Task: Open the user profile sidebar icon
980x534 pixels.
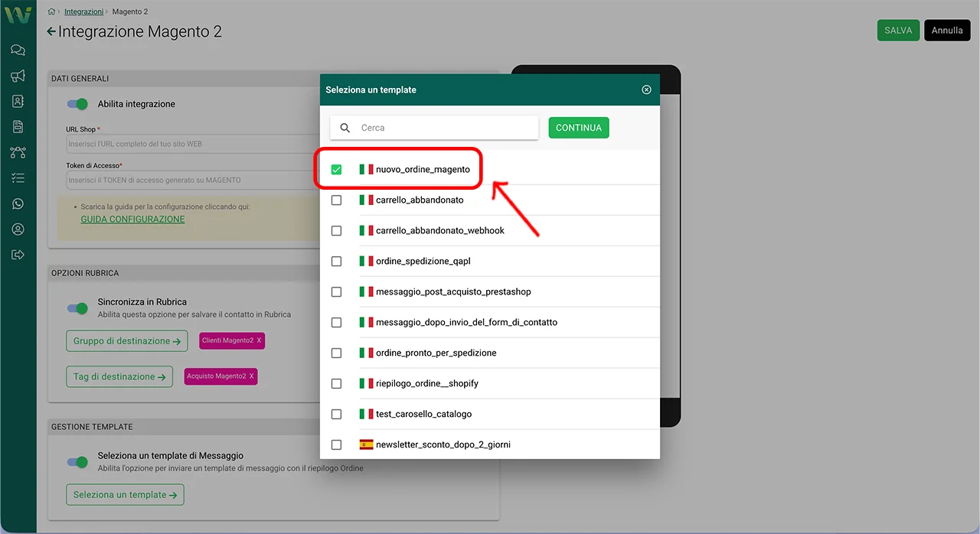Action: (18, 230)
